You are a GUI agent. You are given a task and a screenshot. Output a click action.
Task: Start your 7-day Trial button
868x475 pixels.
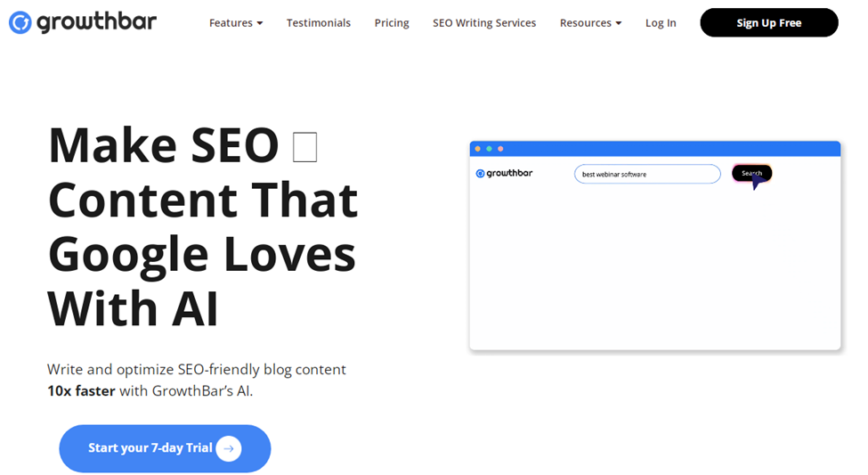point(165,448)
